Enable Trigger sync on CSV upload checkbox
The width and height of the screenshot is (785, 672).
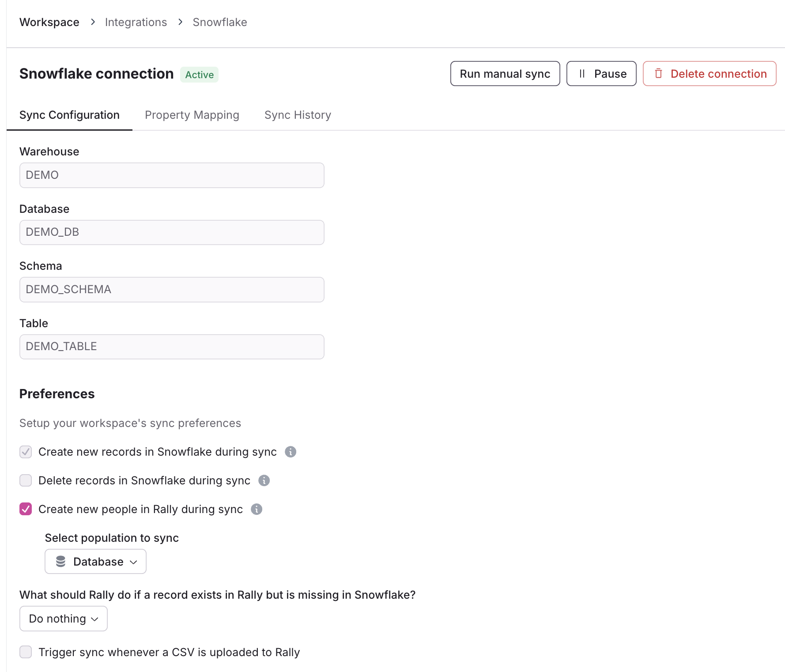(x=26, y=652)
